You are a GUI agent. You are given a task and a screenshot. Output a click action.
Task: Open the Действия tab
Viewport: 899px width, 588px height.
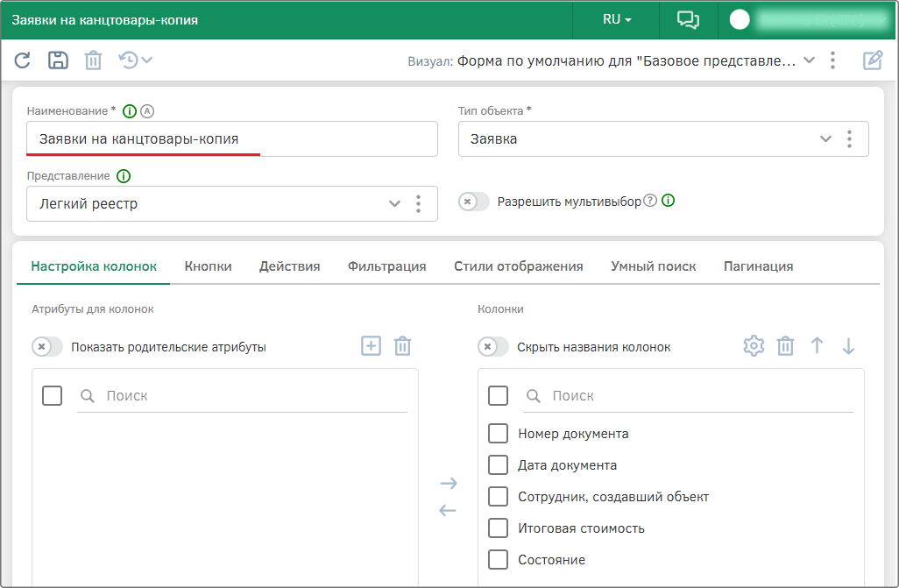[x=289, y=266]
